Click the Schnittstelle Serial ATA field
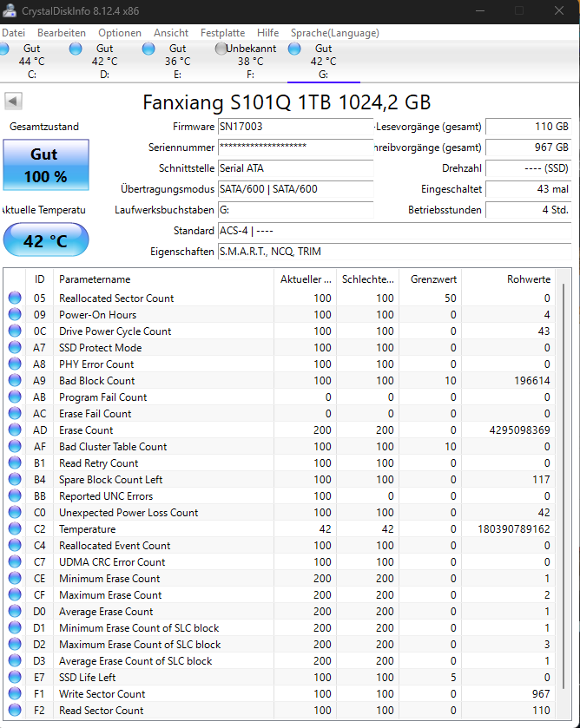 point(295,168)
